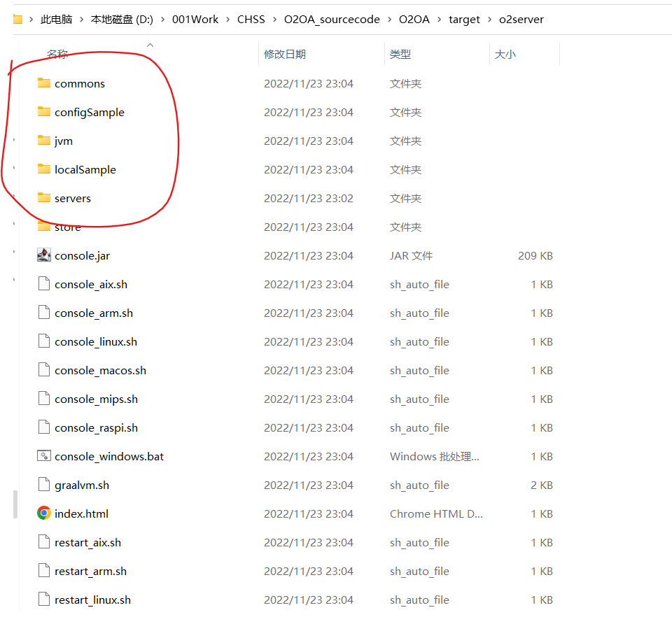Click o2server in breadcrumb path
This screenshot has width=672, height=624.
click(x=521, y=20)
